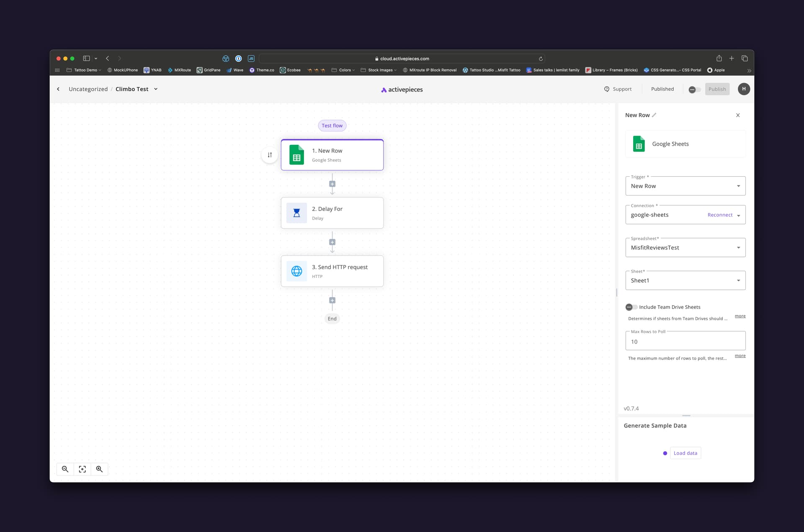The height and width of the screenshot is (532, 804).
Task: Expand the Spreadsheet dropdown MisfitReviewsTest
Action: 685,248
